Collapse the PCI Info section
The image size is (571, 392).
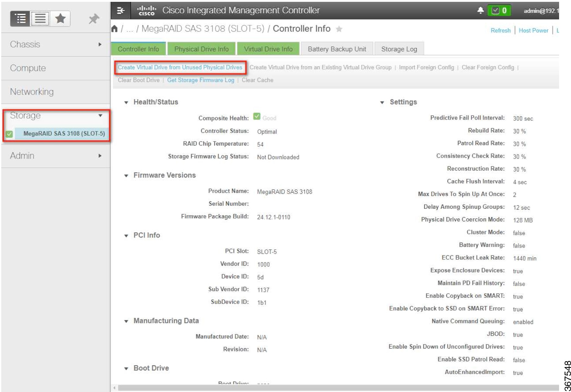126,236
